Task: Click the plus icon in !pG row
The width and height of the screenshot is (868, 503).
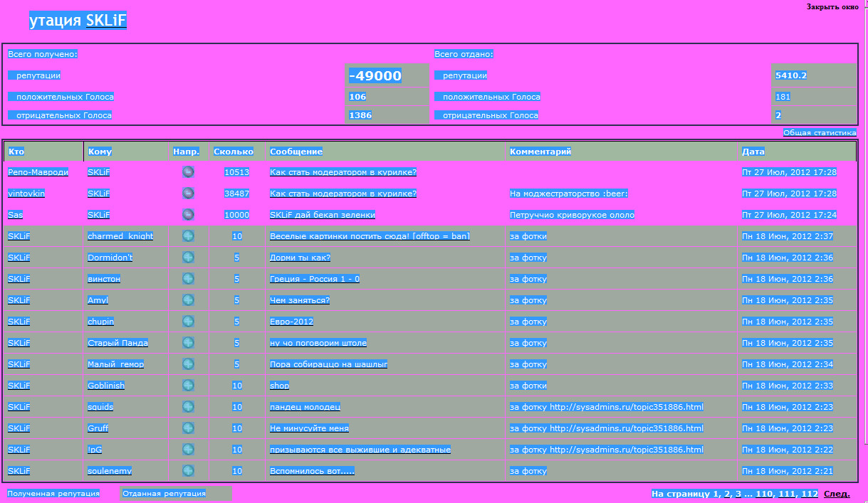Action: pos(188,449)
